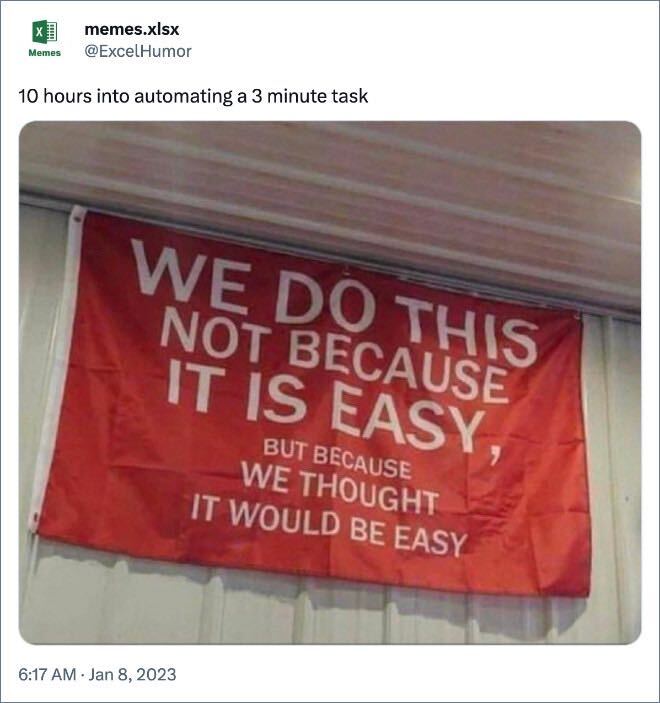Open the red flag photo
This screenshot has width=660, height=703.
pos(330,382)
